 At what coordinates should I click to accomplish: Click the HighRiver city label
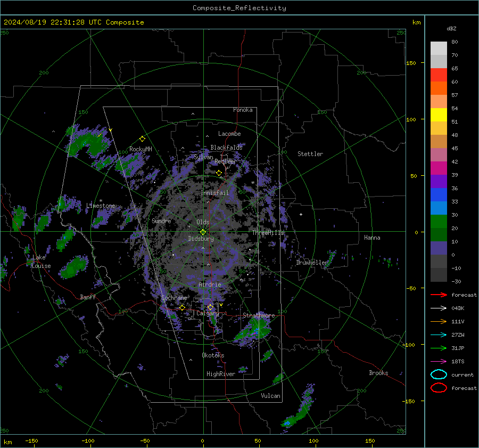(221, 374)
